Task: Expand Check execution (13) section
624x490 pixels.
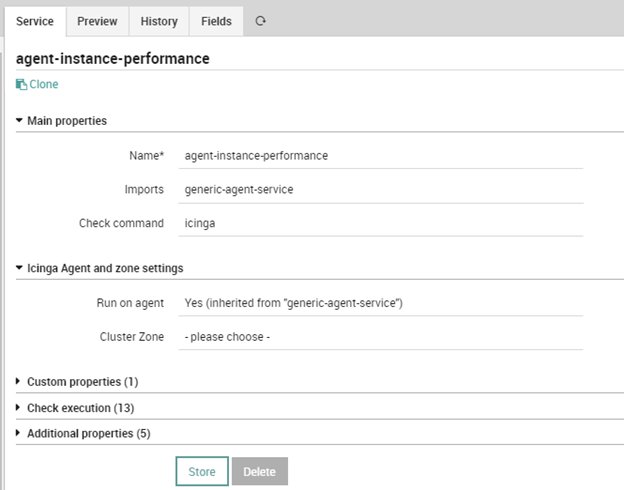Action: point(75,408)
